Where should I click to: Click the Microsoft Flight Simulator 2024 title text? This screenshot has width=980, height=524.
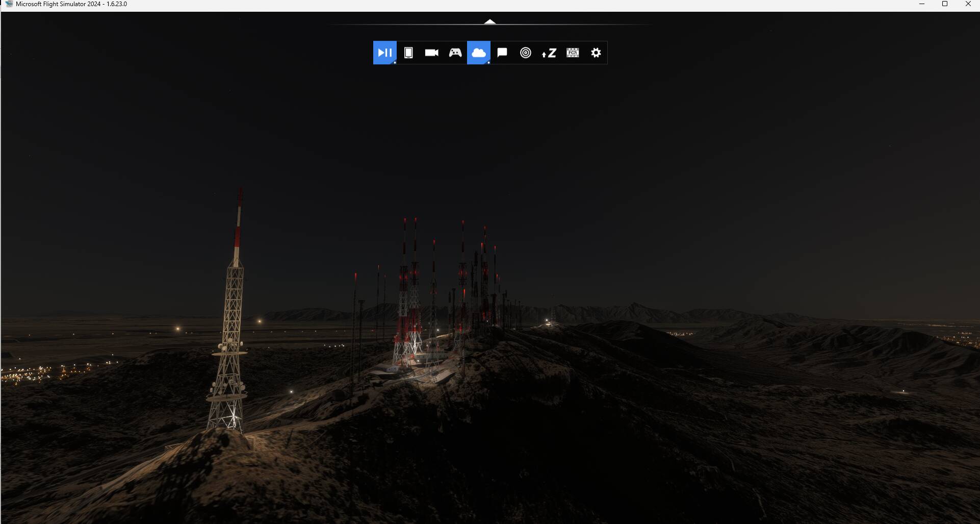71,4
